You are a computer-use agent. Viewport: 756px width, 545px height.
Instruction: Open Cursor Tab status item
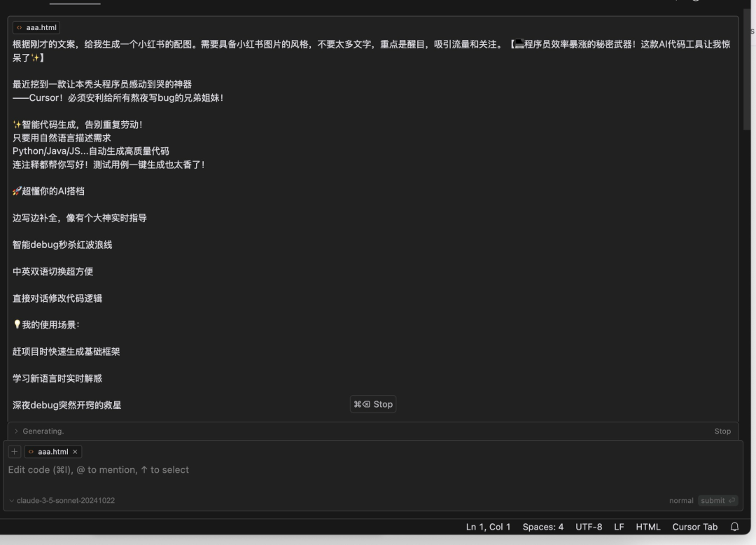point(695,527)
